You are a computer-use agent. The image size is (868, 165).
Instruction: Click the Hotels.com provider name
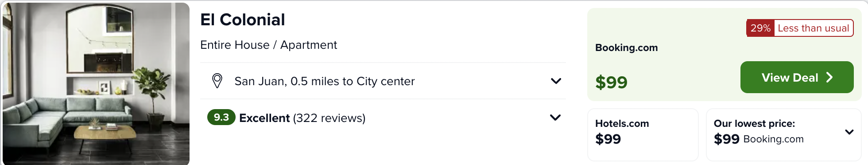coord(622,123)
